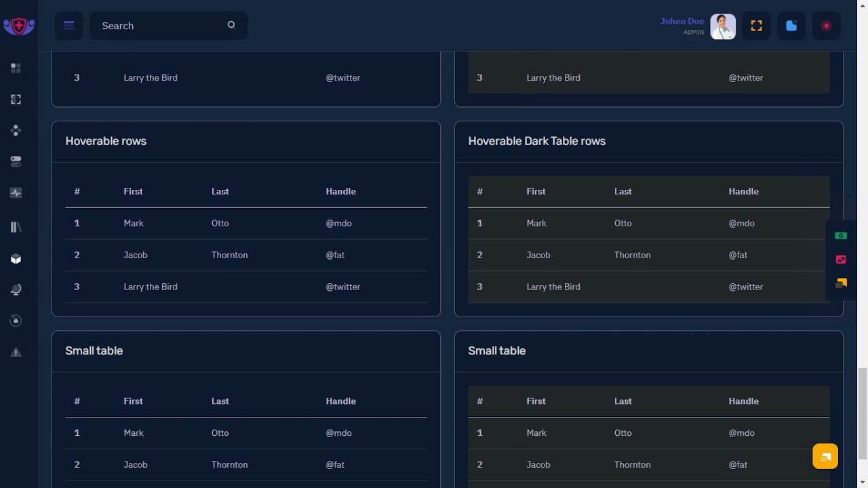The height and width of the screenshot is (488, 868).
Task: Click "Larry the Bird" in Hoverable Dark Table
Action: 553,287
